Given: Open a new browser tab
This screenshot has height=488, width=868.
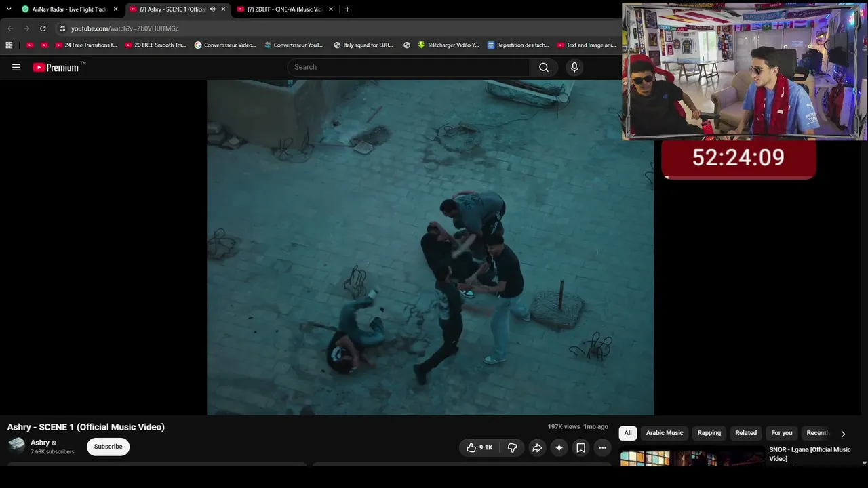Looking at the screenshot, I should [x=347, y=9].
